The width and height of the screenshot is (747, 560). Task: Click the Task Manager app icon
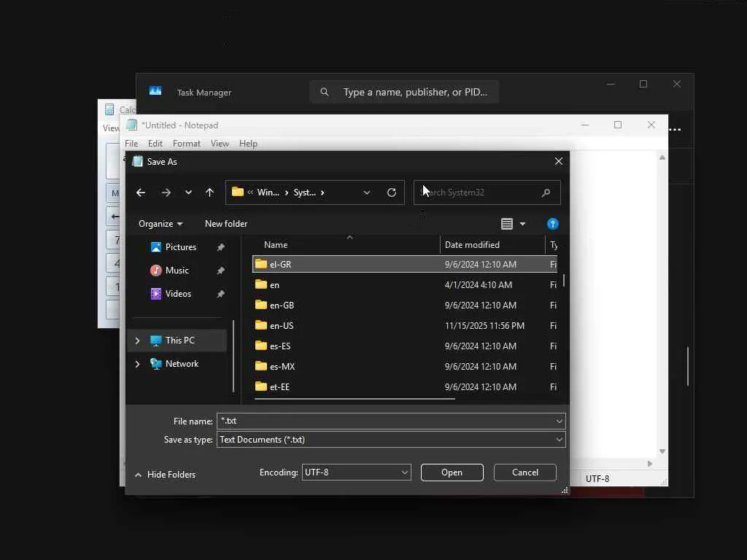click(155, 91)
